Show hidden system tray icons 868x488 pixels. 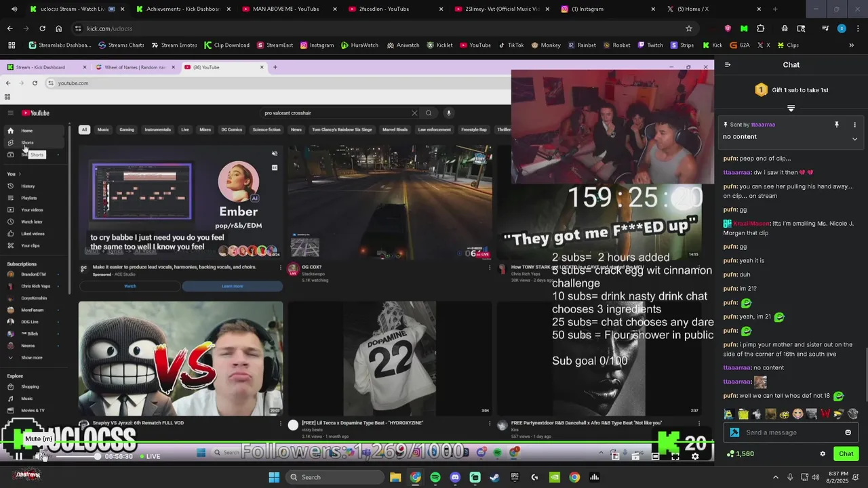point(776,477)
